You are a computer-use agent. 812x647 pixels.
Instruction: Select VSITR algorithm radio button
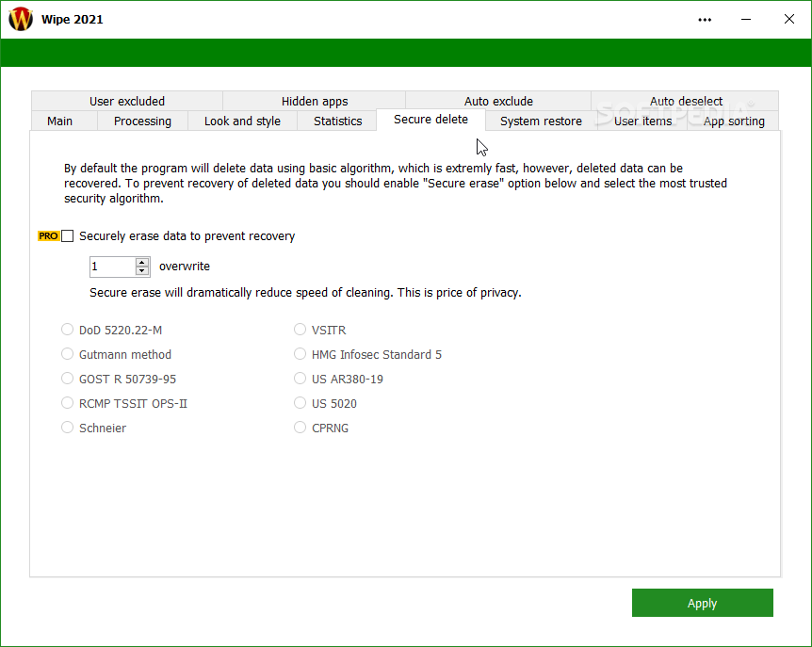(319, 330)
